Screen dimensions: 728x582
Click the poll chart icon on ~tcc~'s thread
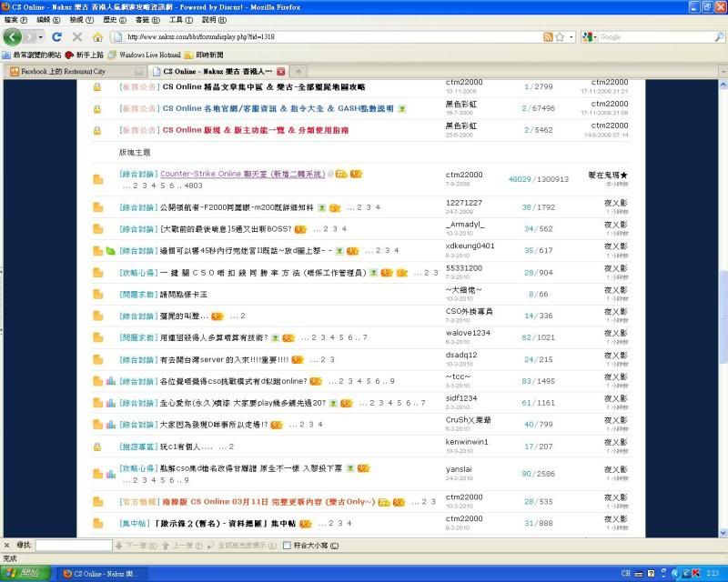(110, 381)
